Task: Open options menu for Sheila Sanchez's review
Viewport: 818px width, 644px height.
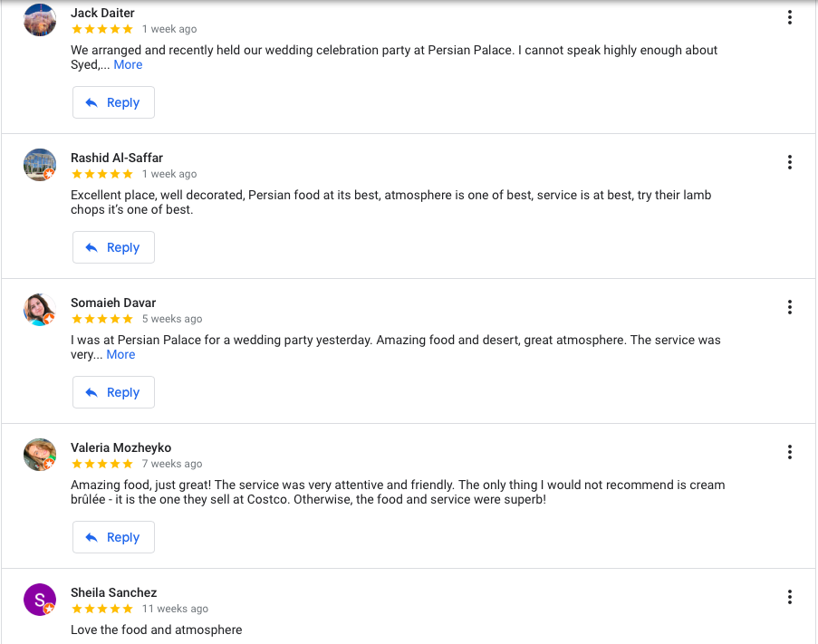Action: tap(790, 597)
